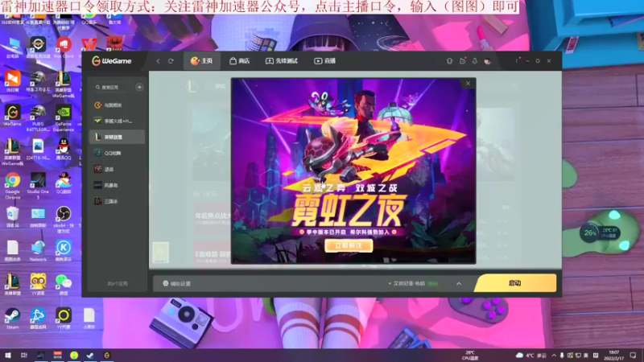Open the 腾讯QQ desktop shortcut
This screenshot has height=362, width=644.
pos(64,150)
